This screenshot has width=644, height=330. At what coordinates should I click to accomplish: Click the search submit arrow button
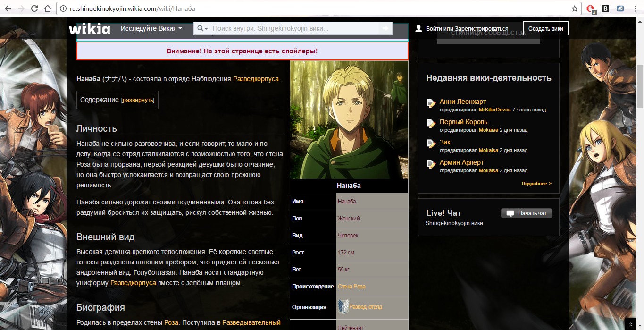(385, 29)
